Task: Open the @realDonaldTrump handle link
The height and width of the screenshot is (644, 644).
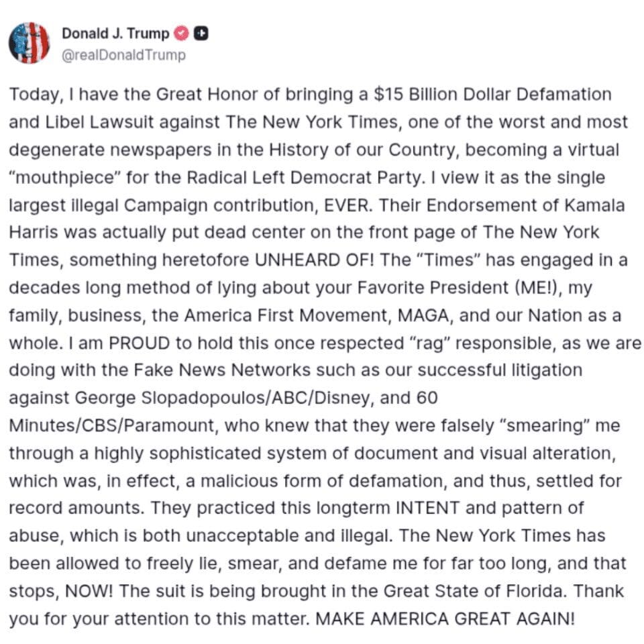Action: point(123,55)
